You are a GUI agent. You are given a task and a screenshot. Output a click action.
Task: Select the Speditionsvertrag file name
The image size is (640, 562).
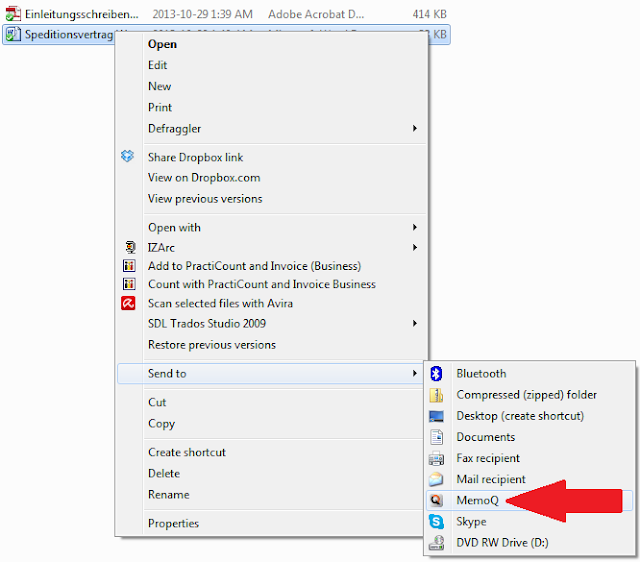69,35
